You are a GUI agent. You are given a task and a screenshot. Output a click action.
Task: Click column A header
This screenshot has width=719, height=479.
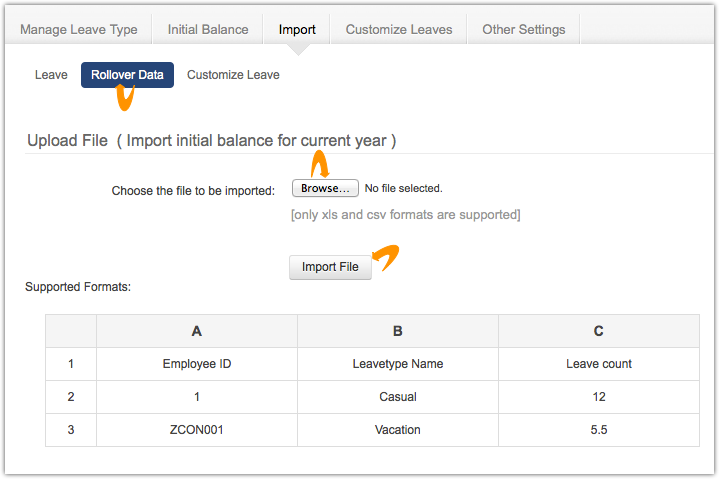[196, 331]
